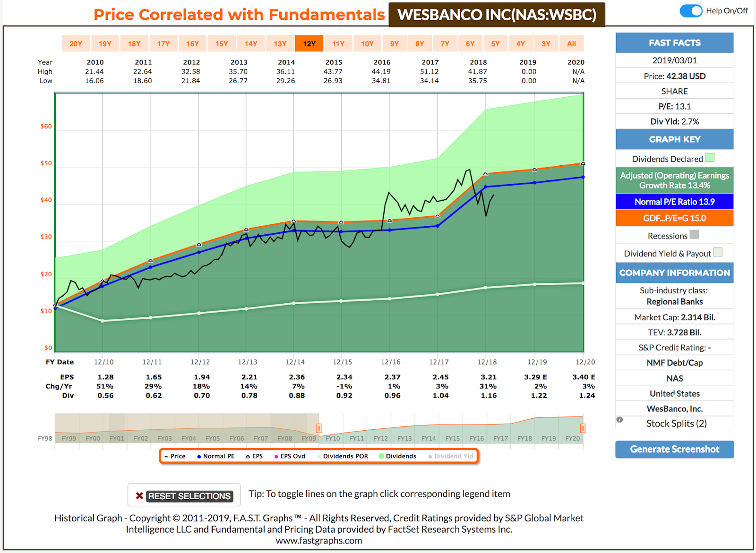Click the red X reset icon

tap(139, 496)
